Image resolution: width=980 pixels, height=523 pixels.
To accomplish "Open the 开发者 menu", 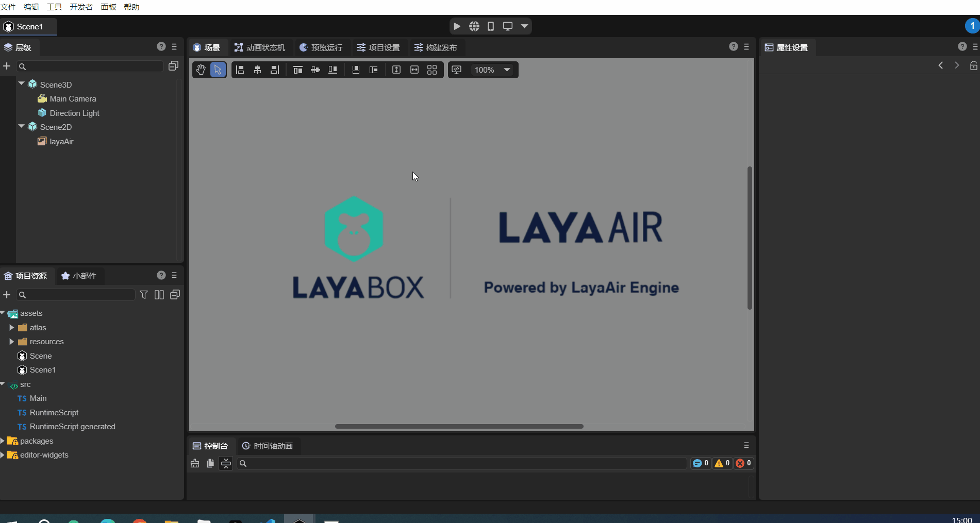I will click(x=81, y=7).
